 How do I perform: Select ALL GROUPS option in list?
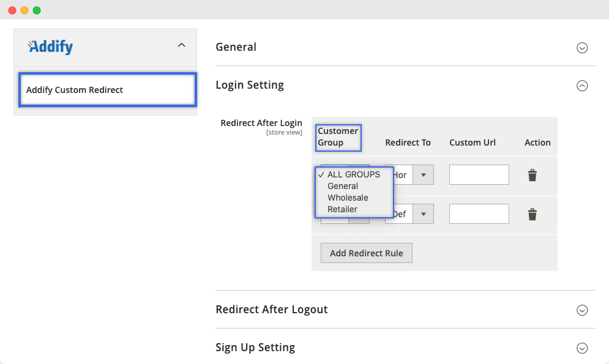pos(353,174)
